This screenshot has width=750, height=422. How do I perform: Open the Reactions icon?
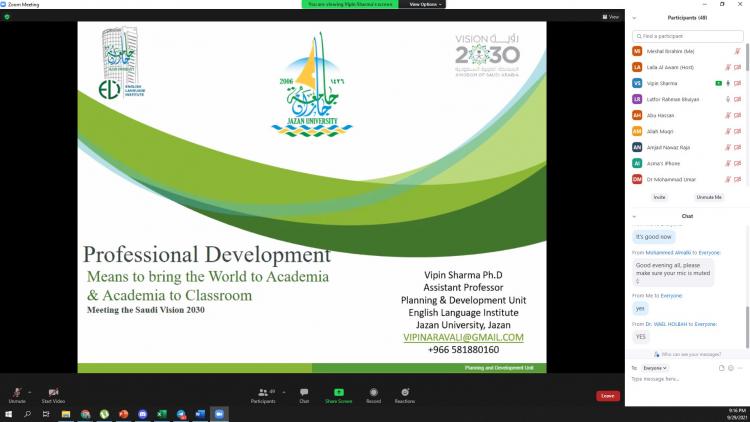(405, 393)
